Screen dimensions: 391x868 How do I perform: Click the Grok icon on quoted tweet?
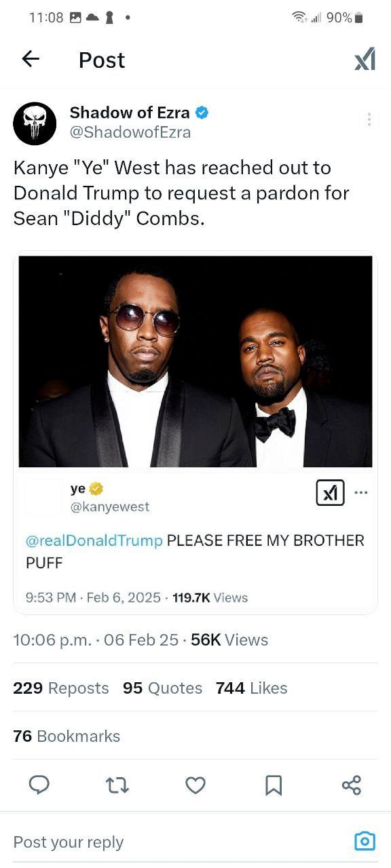[x=330, y=493]
